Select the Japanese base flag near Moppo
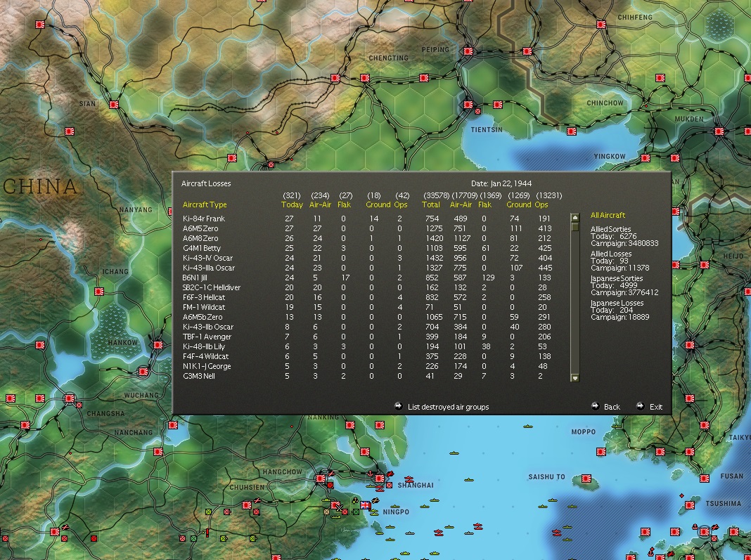This screenshot has width=751, height=560. [601, 451]
